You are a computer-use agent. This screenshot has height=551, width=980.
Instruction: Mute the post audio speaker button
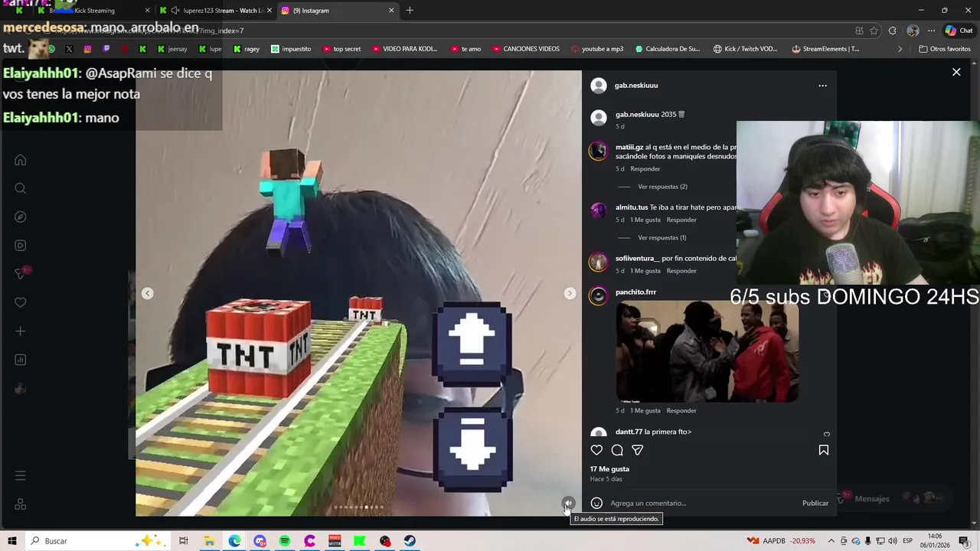(568, 503)
